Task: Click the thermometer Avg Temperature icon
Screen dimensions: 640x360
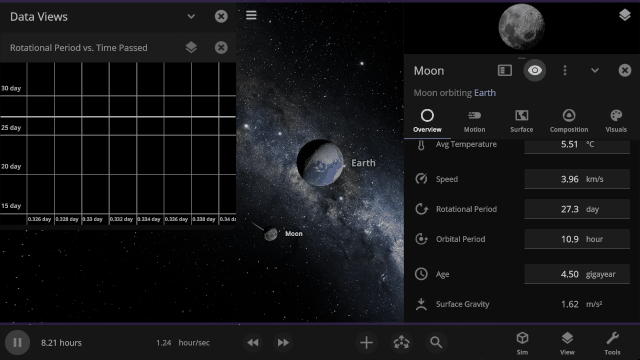Action: [421, 144]
